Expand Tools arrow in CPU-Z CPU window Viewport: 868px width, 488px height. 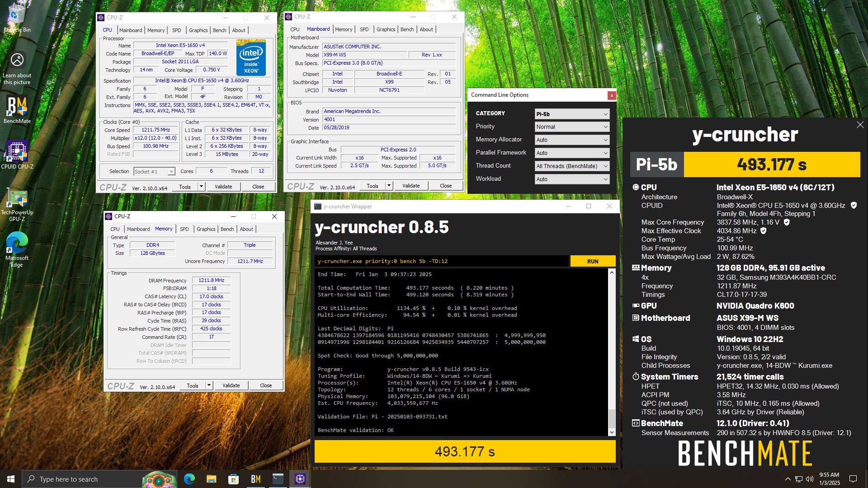click(x=201, y=187)
